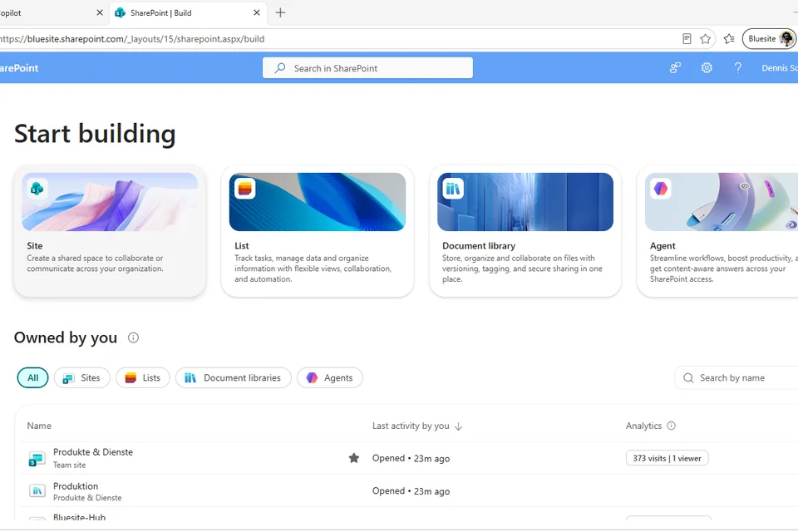This screenshot has width=798, height=532.
Task: Choose the Agent card title
Action: point(663,246)
